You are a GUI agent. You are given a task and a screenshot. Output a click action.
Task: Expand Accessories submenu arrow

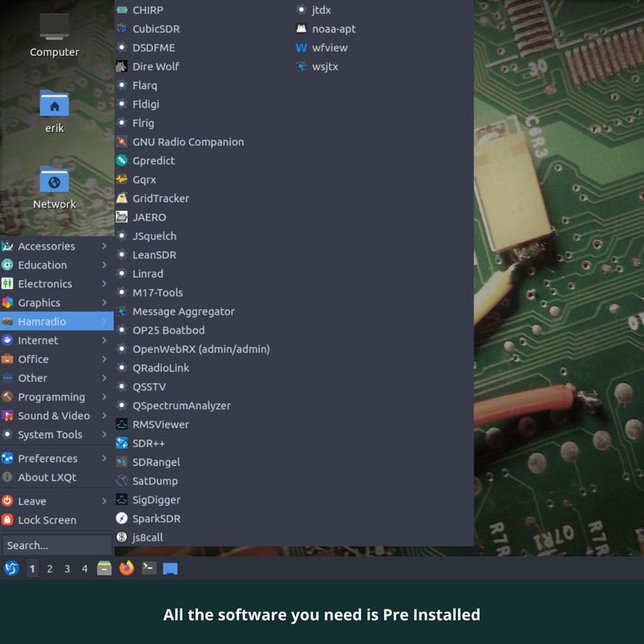[x=105, y=246]
